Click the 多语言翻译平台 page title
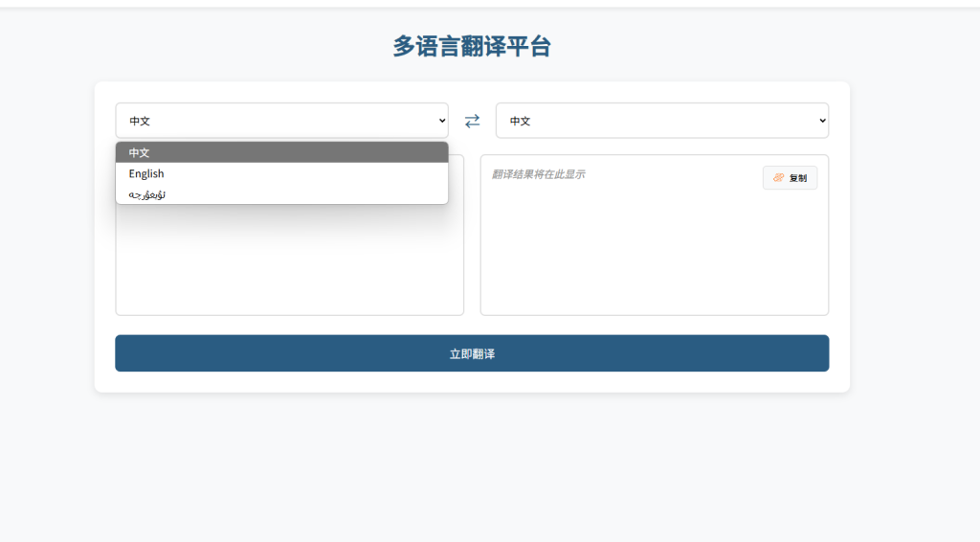This screenshot has height=542, width=980. coord(472,46)
